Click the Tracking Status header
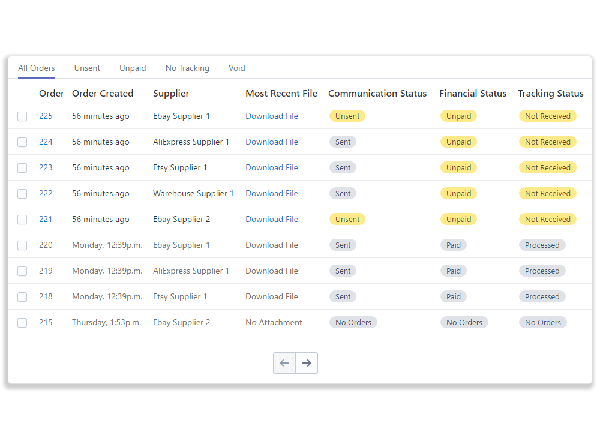The width and height of the screenshot is (600, 438). [x=550, y=94]
